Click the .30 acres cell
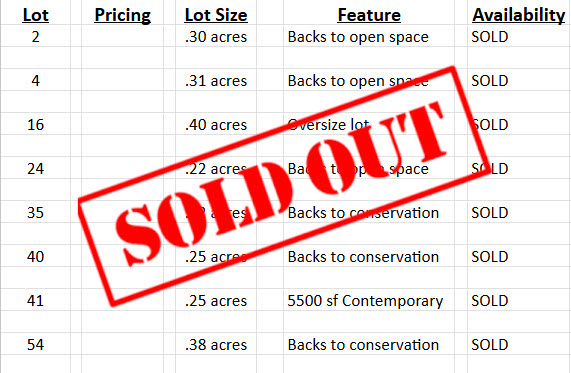571x373 pixels. click(x=216, y=37)
